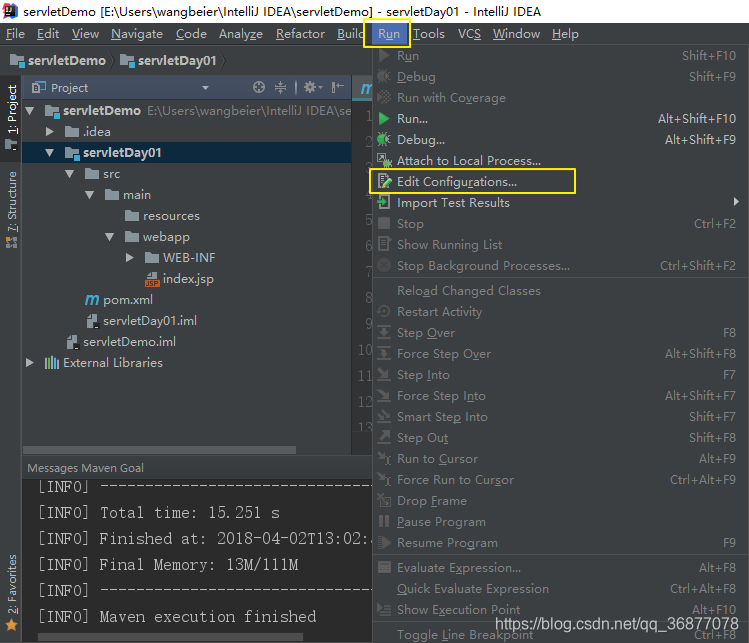
Task: Collapse the src folder arrow
Action: tap(70, 174)
